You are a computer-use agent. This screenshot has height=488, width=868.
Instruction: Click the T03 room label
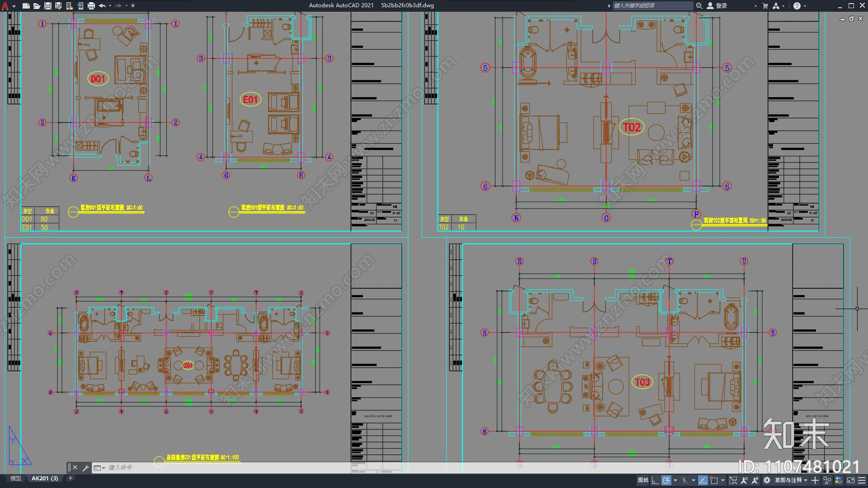[642, 382]
